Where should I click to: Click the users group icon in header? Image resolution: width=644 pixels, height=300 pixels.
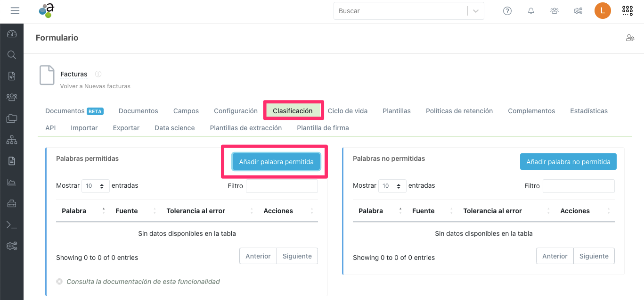[x=554, y=11]
